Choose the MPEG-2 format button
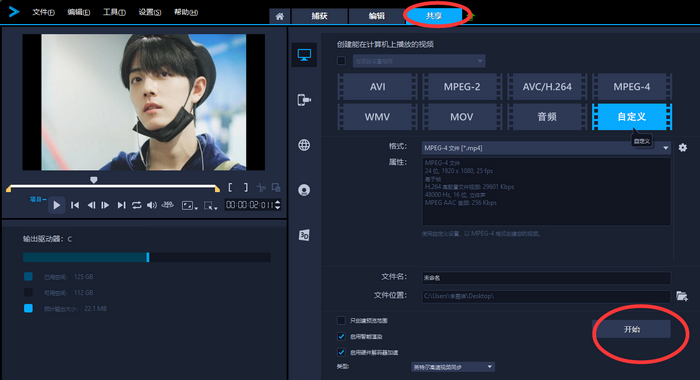Viewport: 700px width, 380px height. [x=462, y=87]
